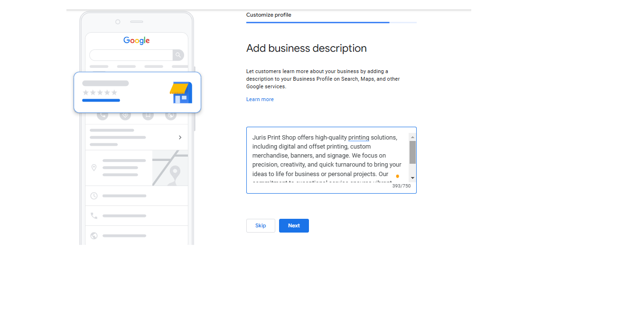
Task: Click the Skip button
Action: tap(261, 225)
